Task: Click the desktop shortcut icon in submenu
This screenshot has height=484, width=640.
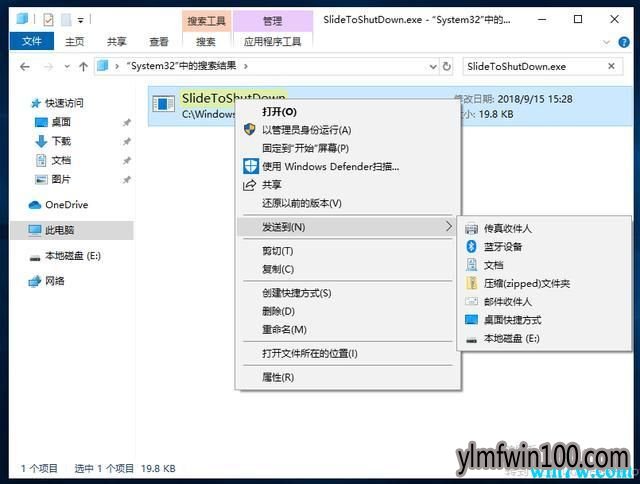Action: point(471,320)
